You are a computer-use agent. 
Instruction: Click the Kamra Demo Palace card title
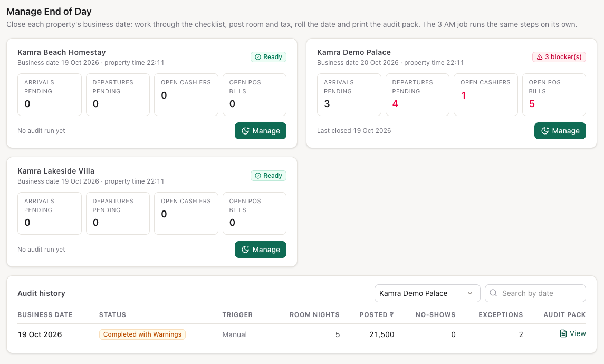click(x=354, y=52)
